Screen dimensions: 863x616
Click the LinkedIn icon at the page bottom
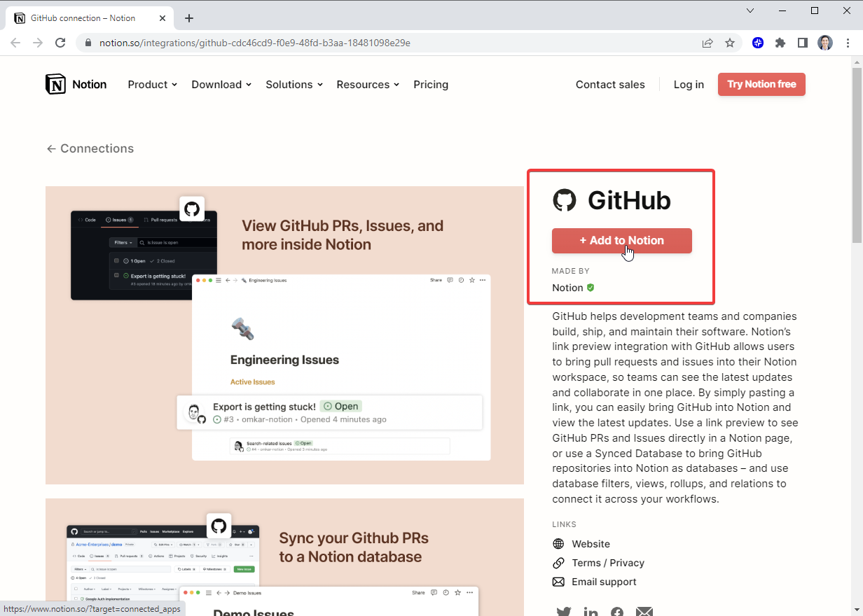pos(591,610)
